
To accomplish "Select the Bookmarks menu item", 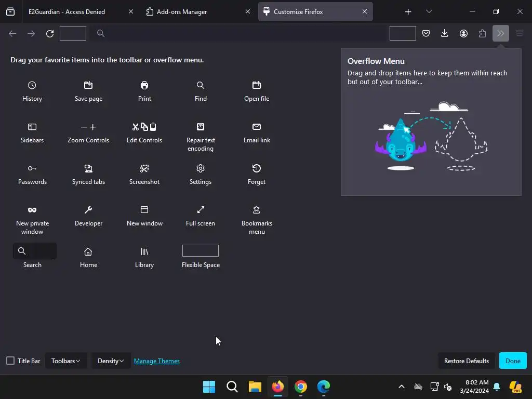I will click(257, 220).
